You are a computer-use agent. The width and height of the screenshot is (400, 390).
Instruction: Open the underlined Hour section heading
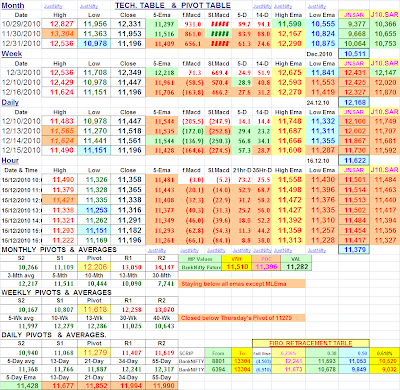point(10,161)
